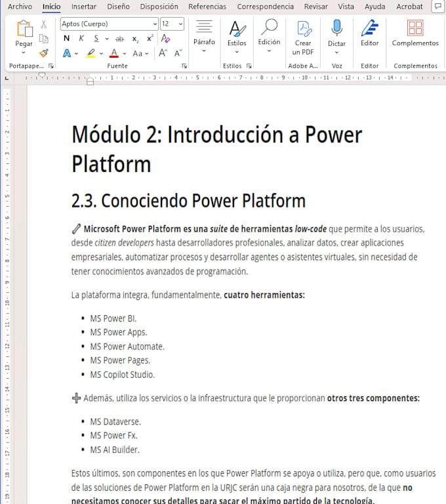446x504 pixels.
Task: Toggle subscript formatting
Action: pyautogui.click(x=135, y=39)
